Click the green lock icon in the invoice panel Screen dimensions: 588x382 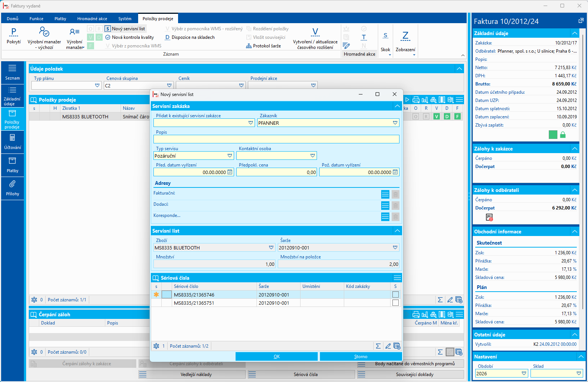click(x=563, y=135)
